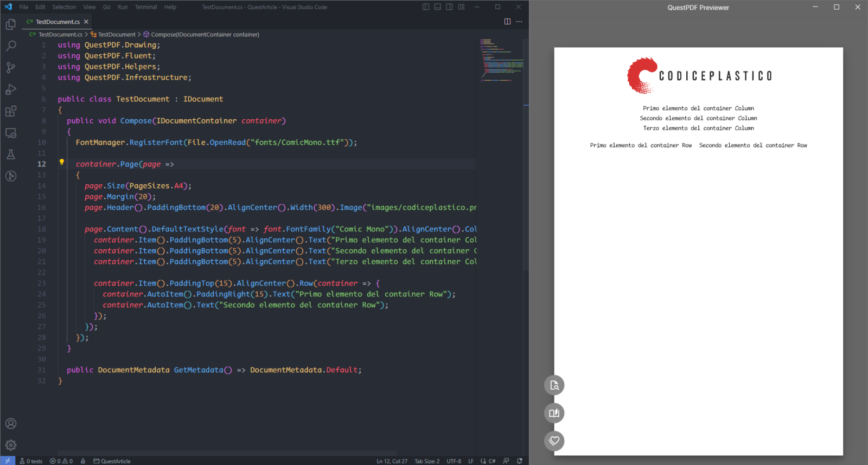The width and height of the screenshot is (868, 465).
Task: Open the Terminal menu
Action: (146, 7)
